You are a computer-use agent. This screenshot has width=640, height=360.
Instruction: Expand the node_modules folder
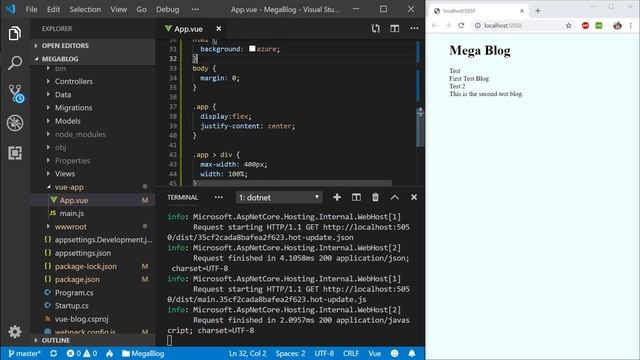tap(80, 134)
